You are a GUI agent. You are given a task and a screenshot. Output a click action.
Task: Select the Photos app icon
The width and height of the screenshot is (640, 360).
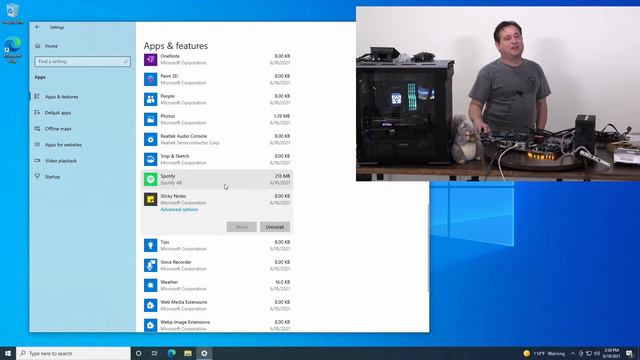point(150,119)
